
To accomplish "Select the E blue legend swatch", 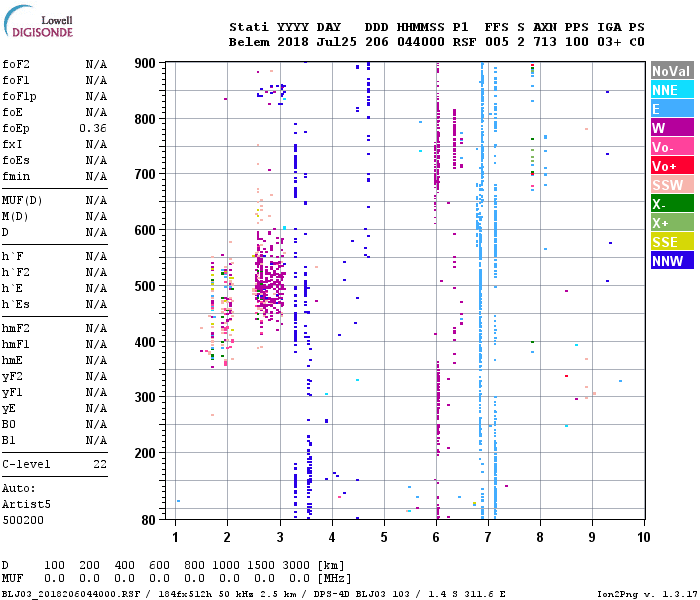I will (672, 109).
